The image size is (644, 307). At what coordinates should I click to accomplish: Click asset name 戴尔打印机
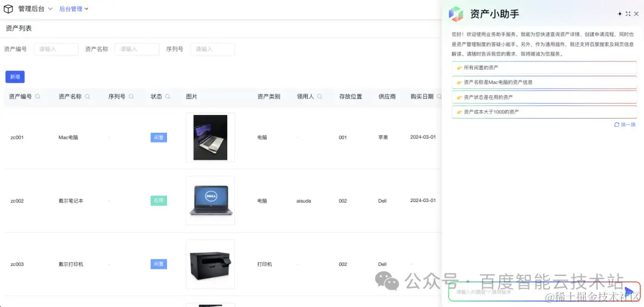pyautogui.click(x=71, y=264)
